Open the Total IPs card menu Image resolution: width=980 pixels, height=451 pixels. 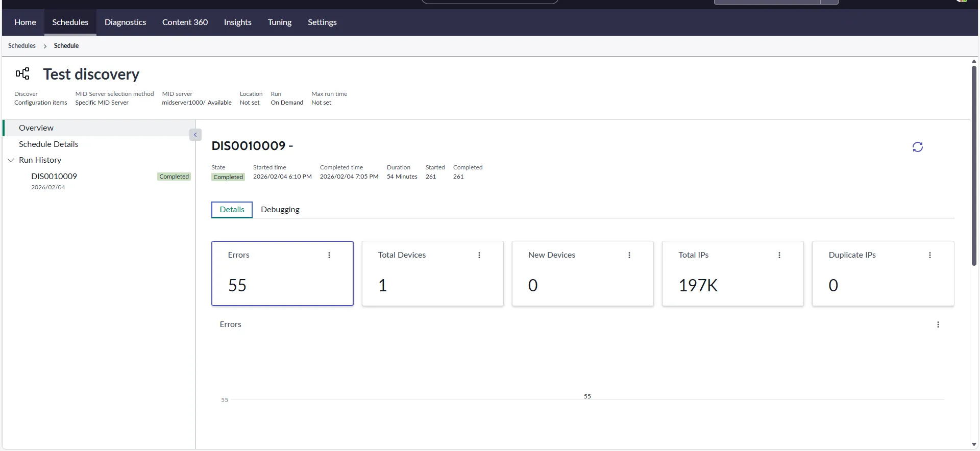779,255
